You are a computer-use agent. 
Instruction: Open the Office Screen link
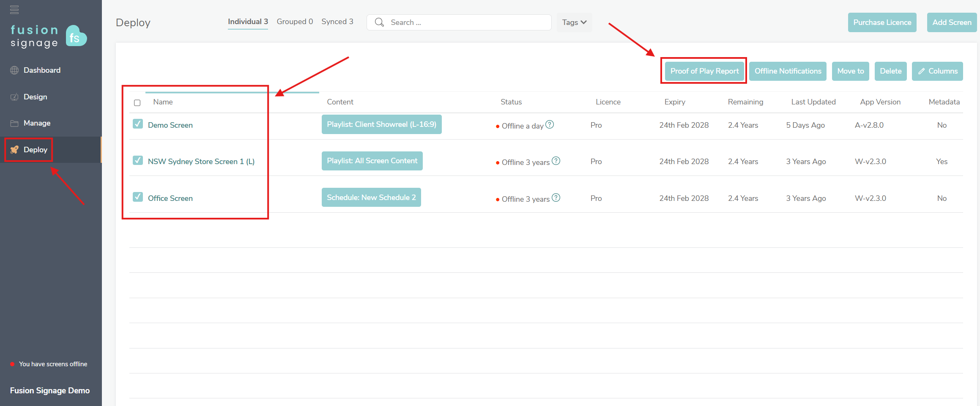[170, 198]
